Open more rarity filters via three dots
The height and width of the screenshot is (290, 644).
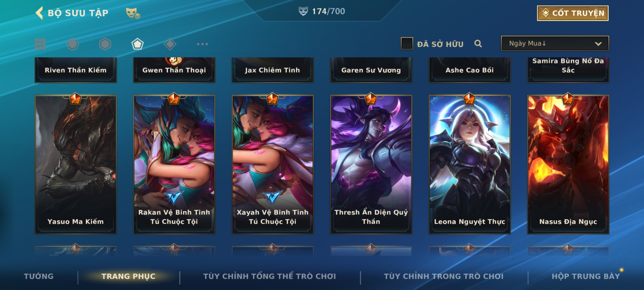[202, 44]
